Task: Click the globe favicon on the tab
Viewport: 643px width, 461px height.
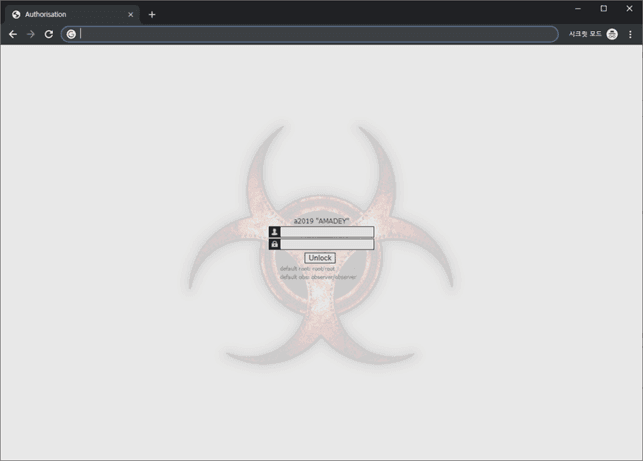Action: coord(16,15)
